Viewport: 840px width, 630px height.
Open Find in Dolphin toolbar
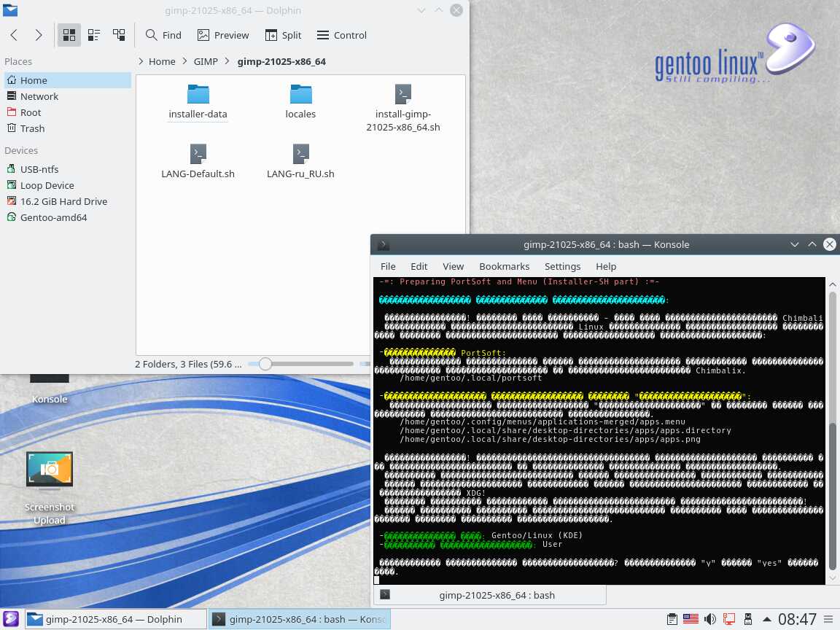[163, 35]
